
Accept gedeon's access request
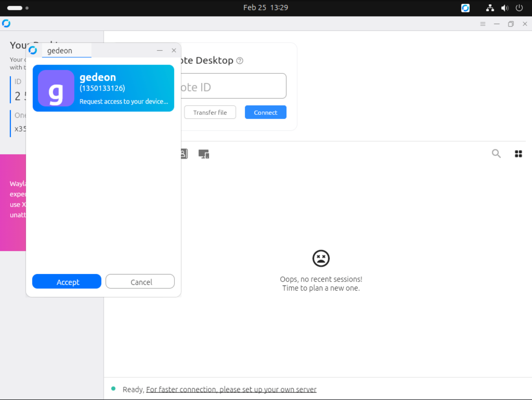point(67,281)
